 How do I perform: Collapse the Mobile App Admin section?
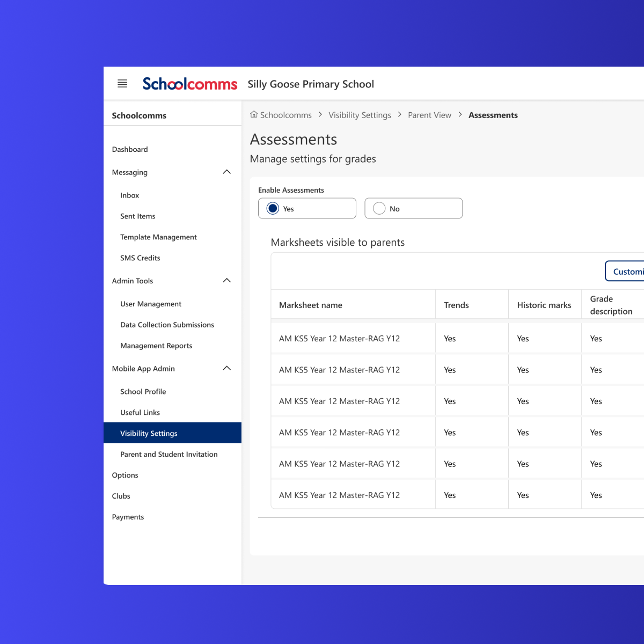[x=226, y=368]
